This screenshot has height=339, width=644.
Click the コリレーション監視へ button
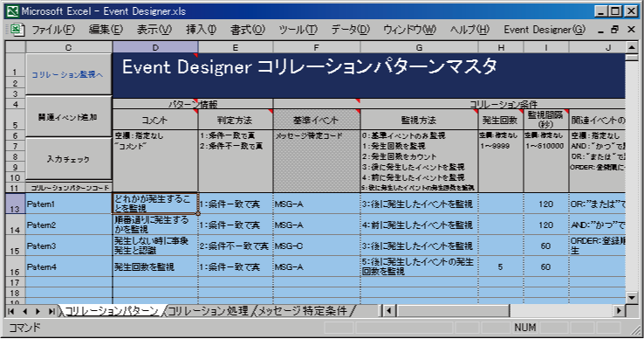69,74
